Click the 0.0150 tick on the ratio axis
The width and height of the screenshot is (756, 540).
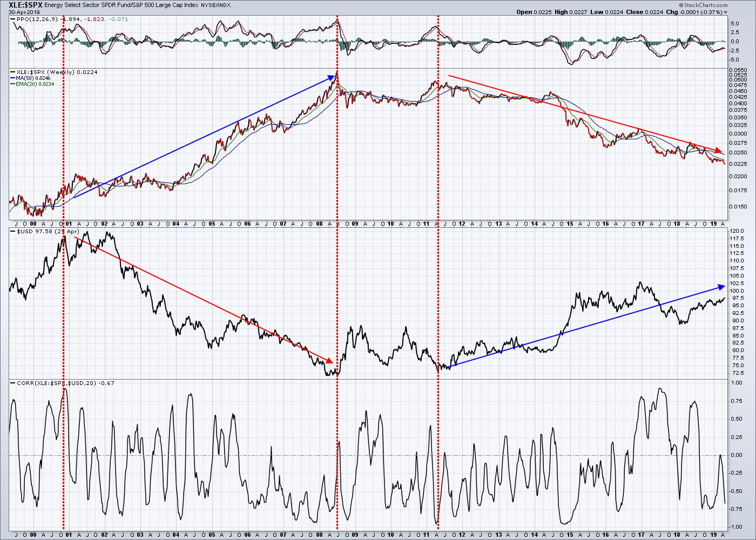click(x=739, y=207)
